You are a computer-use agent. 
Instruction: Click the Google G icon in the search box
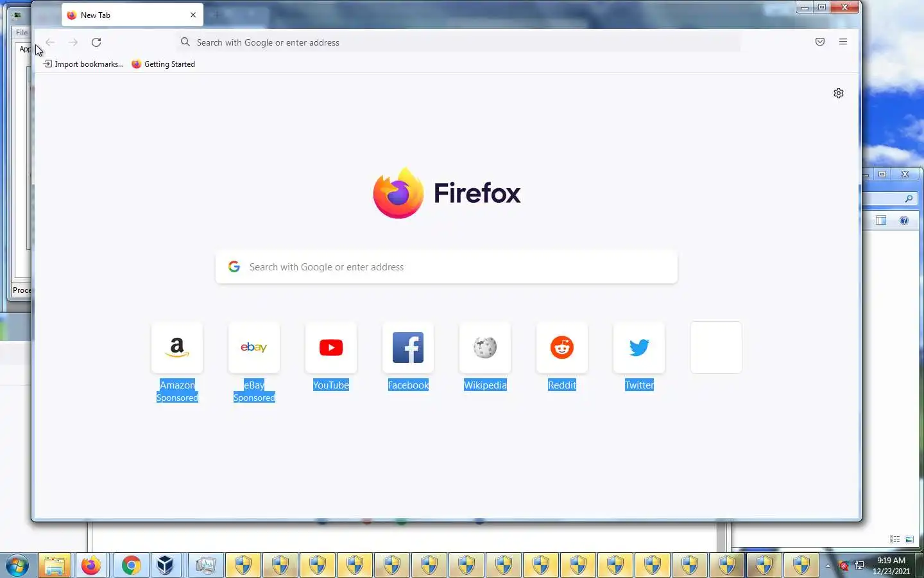click(x=234, y=267)
